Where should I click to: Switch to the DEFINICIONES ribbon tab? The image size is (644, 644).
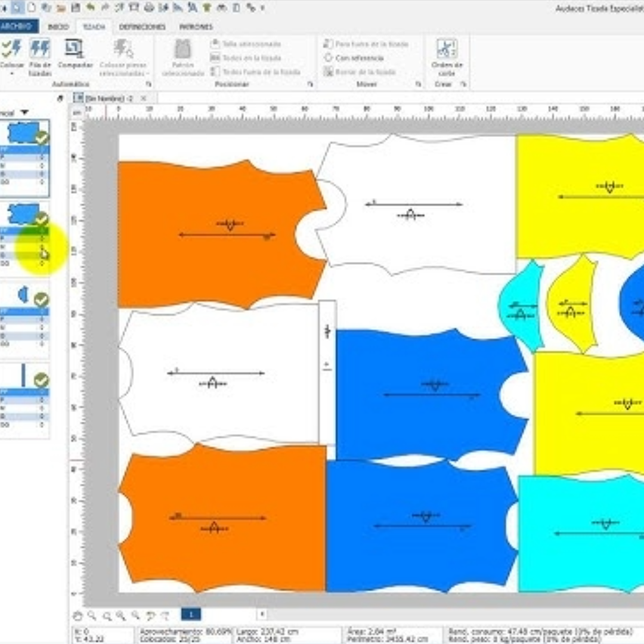[142, 27]
